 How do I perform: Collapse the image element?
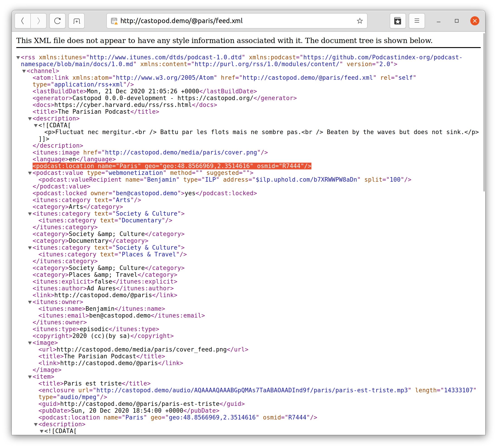[x=30, y=343]
